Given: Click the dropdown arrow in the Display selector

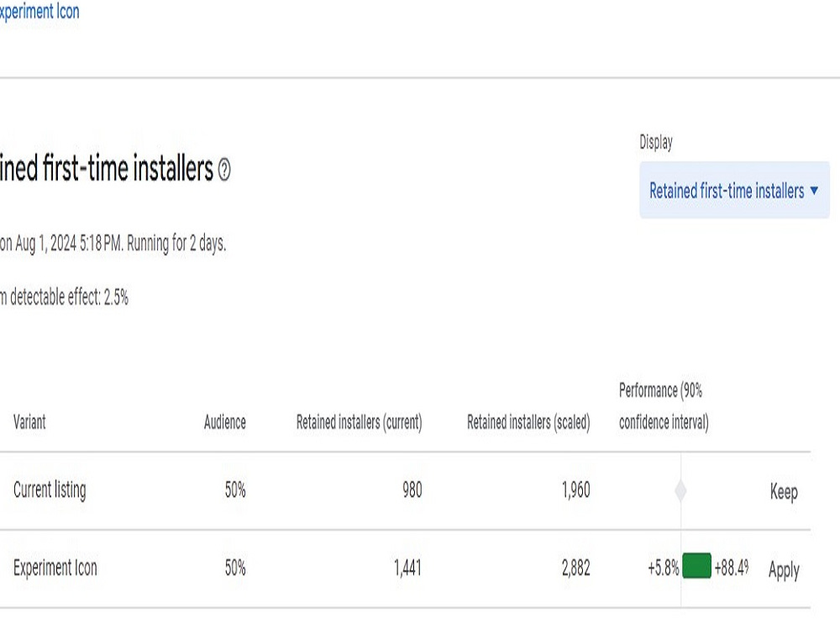Looking at the screenshot, I should [814, 191].
